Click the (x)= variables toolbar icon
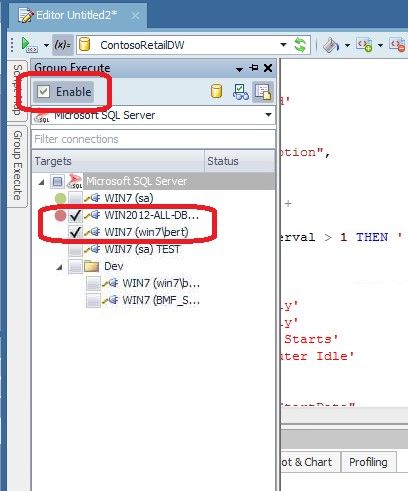 [x=63, y=45]
